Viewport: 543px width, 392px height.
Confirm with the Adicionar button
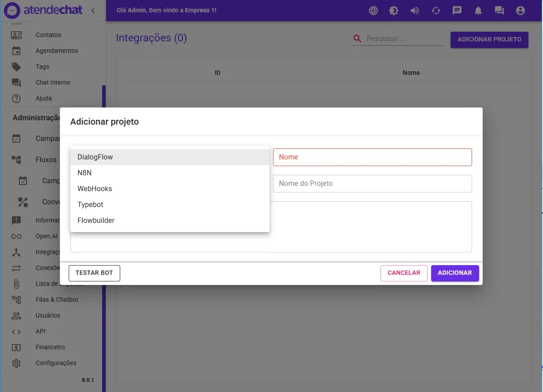pos(455,273)
